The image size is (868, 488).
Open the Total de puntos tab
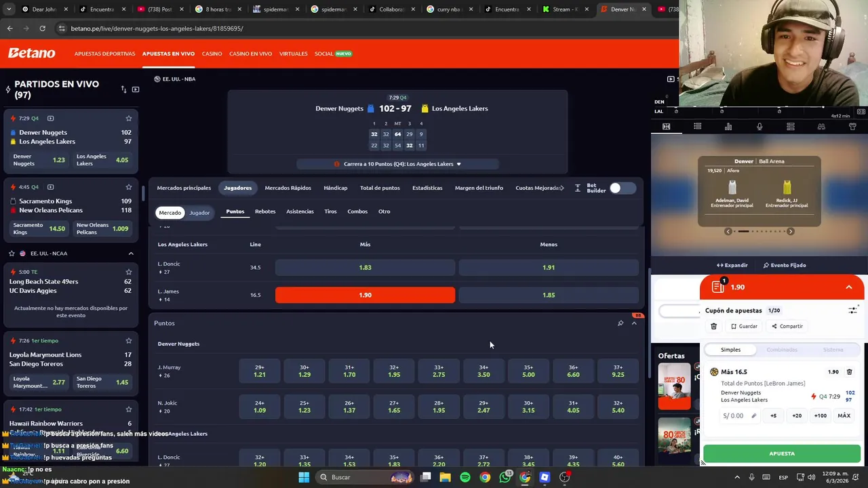(x=380, y=188)
